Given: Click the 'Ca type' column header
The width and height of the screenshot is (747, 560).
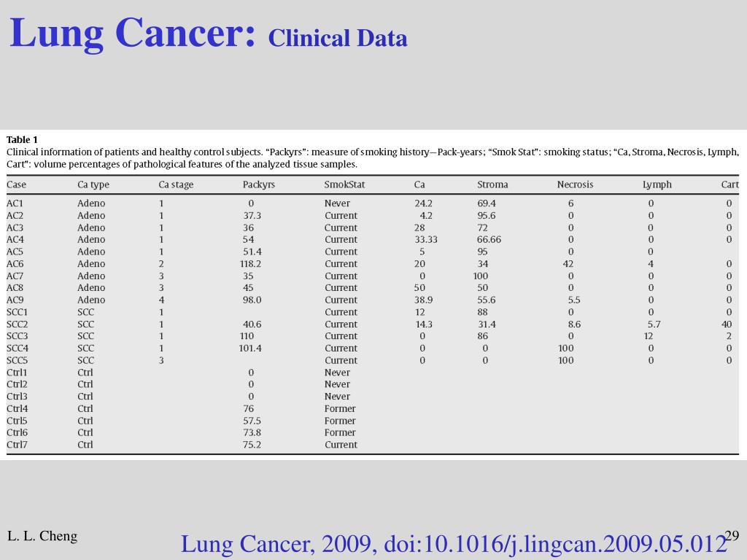Looking at the screenshot, I should (93, 184).
